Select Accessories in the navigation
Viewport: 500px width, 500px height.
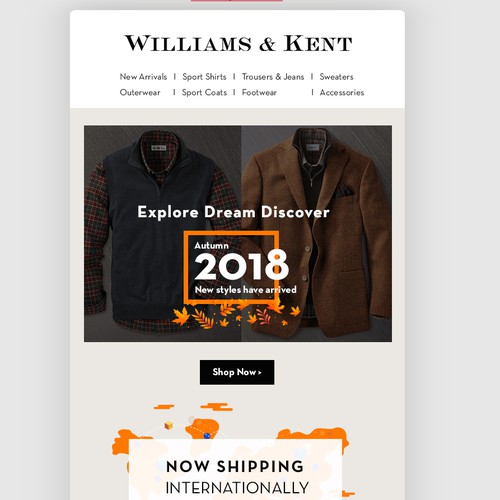342,92
